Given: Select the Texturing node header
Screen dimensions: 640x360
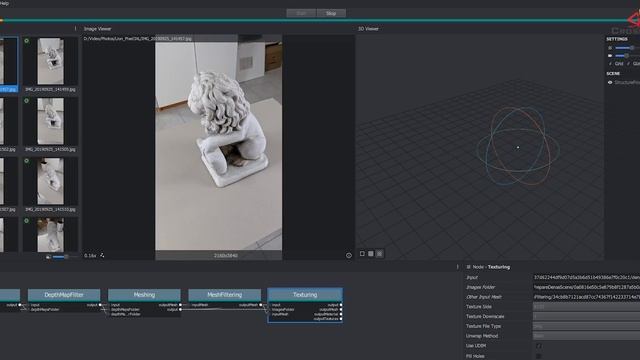Looking at the screenshot, I should point(305,295).
